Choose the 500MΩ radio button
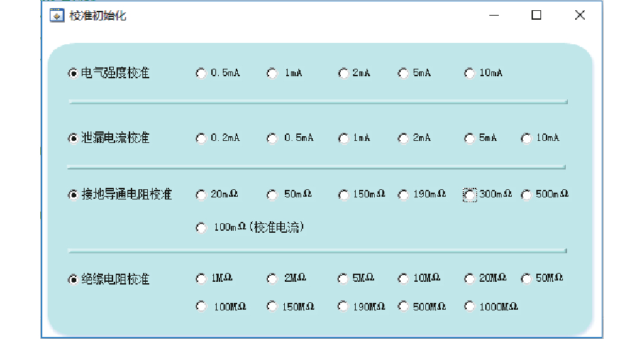The width and height of the screenshot is (644, 339). (x=403, y=306)
